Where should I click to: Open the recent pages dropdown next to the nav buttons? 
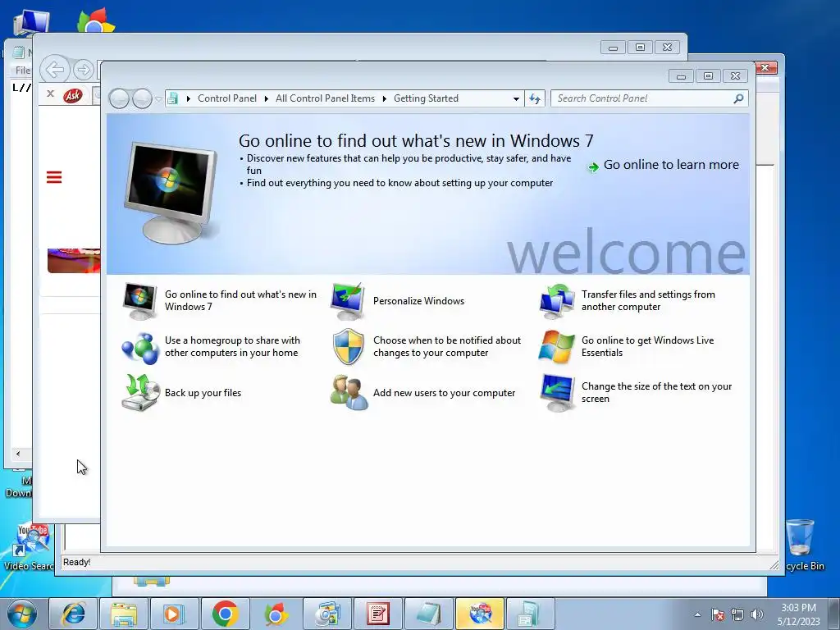[158, 99]
